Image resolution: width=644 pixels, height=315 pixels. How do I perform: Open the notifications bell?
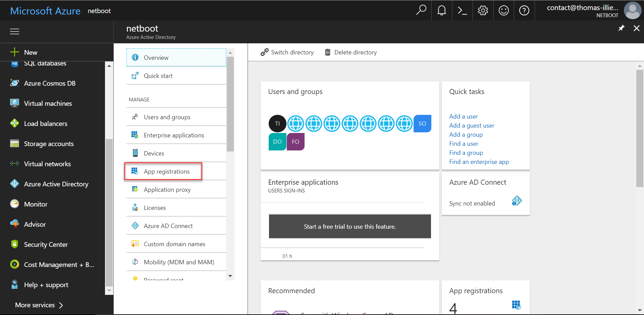click(x=442, y=10)
